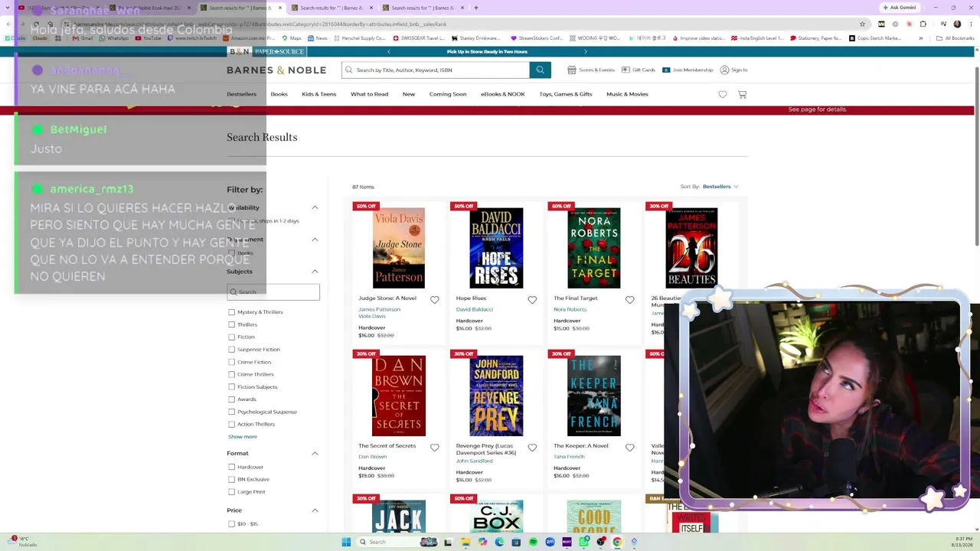Check the Suspense Fiction subject filter
Image resolution: width=980 pixels, height=551 pixels.
click(231, 350)
